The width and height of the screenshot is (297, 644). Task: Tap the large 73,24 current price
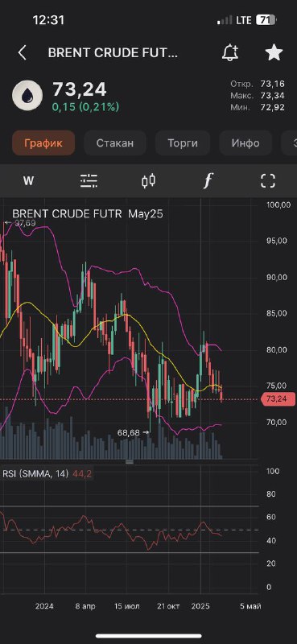pyautogui.click(x=80, y=89)
